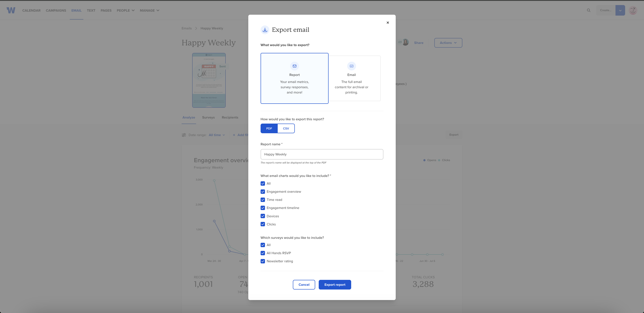Click the Report name input field
The width and height of the screenshot is (644, 313).
[x=322, y=154]
